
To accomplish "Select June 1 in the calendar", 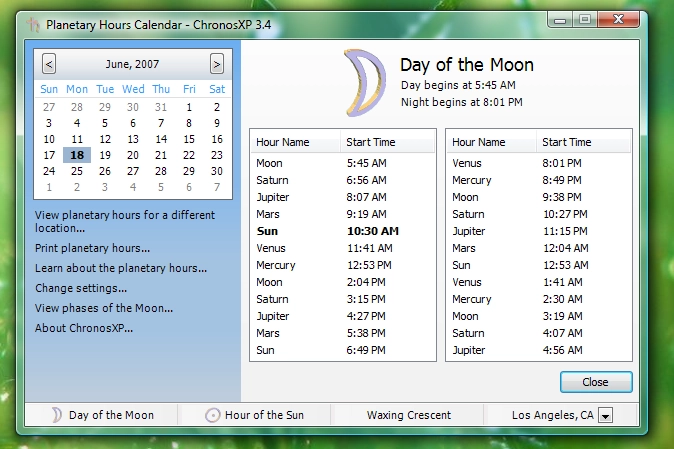I will [189, 107].
